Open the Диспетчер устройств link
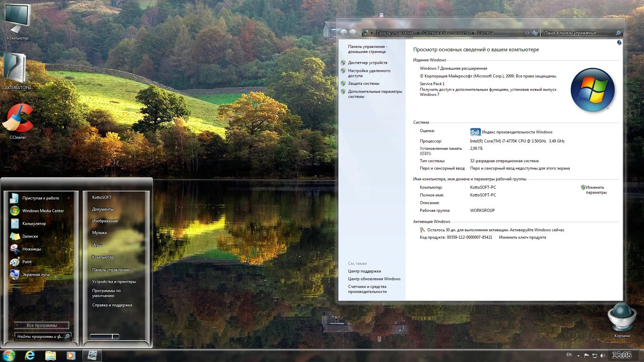 click(x=367, y=63)
